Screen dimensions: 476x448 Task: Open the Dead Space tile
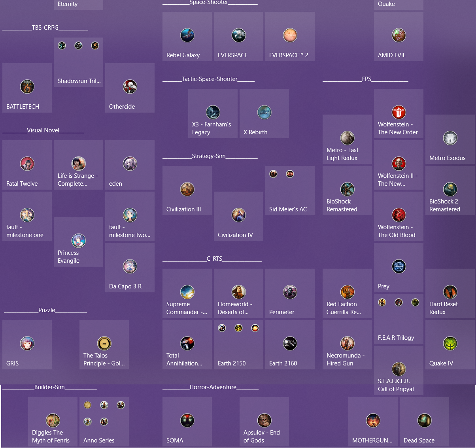(x=424, y=422)
